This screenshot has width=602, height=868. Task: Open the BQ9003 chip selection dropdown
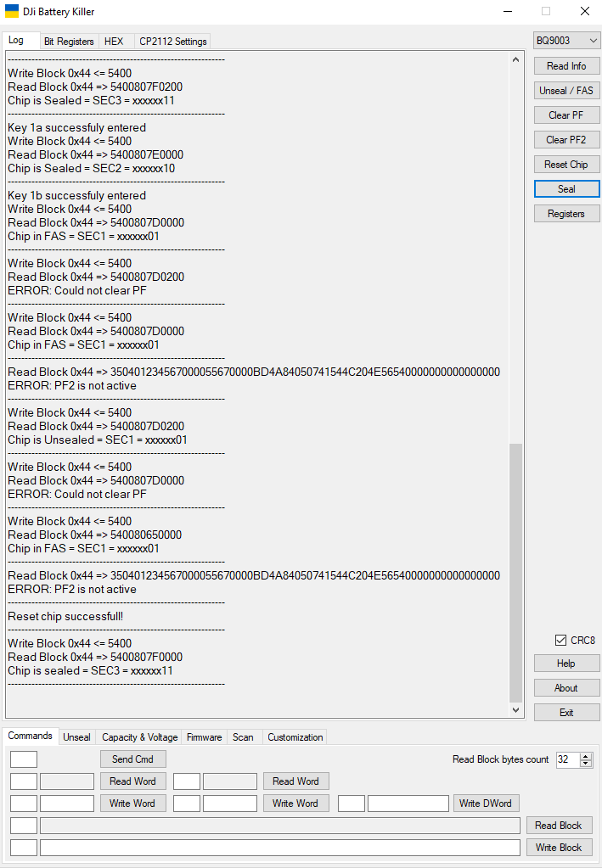coord(566,41)
